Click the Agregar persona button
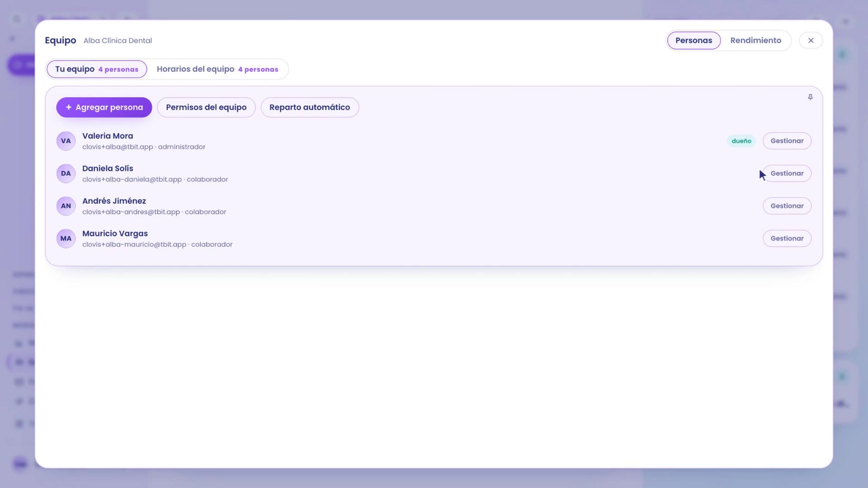 [104, 108]
